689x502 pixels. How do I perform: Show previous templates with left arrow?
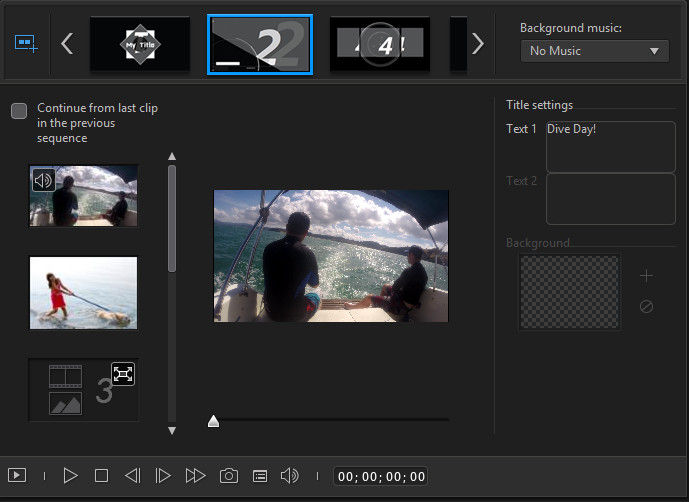click(68, 44)
